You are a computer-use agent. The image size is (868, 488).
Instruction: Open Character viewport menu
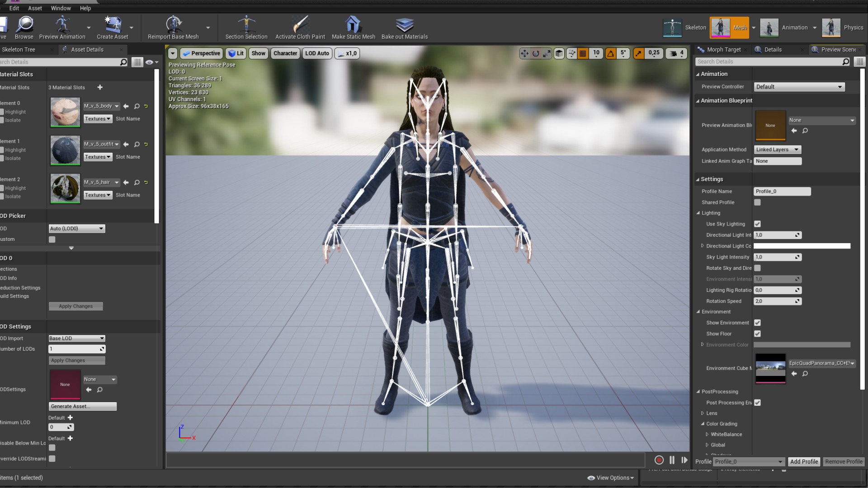coord(285,53)
